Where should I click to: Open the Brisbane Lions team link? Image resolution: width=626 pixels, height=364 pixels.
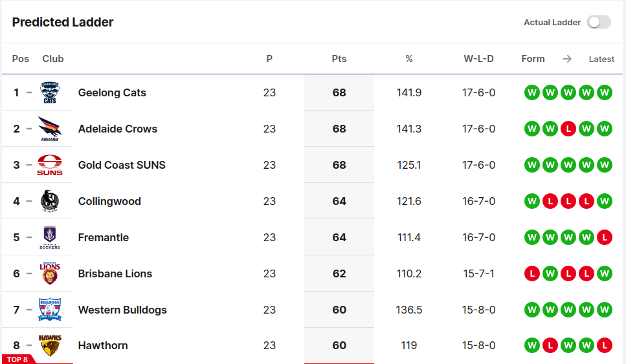point(115,273)
